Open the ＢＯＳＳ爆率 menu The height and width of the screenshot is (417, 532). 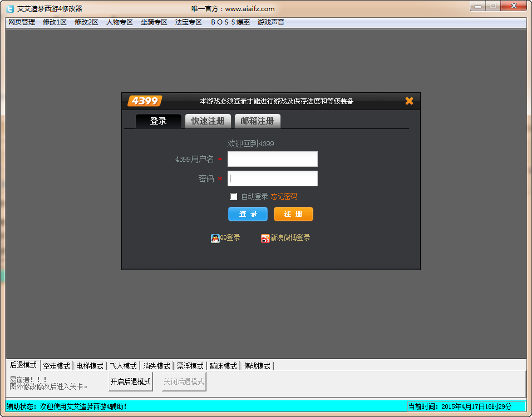[230, 22]
